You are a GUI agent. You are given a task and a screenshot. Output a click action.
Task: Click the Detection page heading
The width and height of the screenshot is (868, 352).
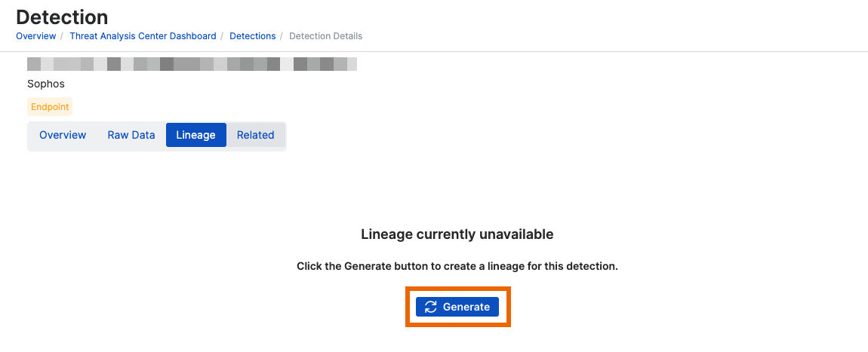coord(62,17)
